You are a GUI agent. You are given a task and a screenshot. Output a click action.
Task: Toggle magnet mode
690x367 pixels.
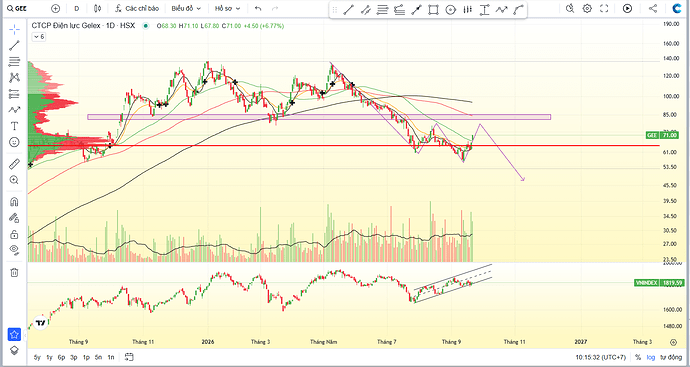click(x=15, y=202)
